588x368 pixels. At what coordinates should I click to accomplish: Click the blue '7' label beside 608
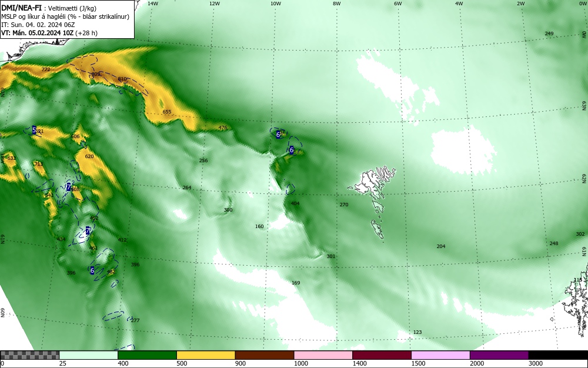point(69,187)
